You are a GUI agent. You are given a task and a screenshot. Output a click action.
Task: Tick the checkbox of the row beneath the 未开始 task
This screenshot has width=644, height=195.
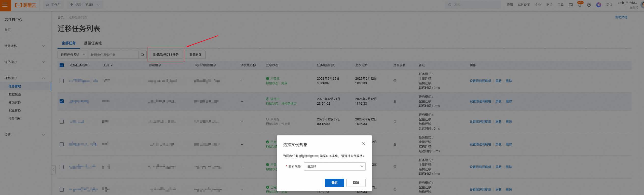tap(62, 144)
